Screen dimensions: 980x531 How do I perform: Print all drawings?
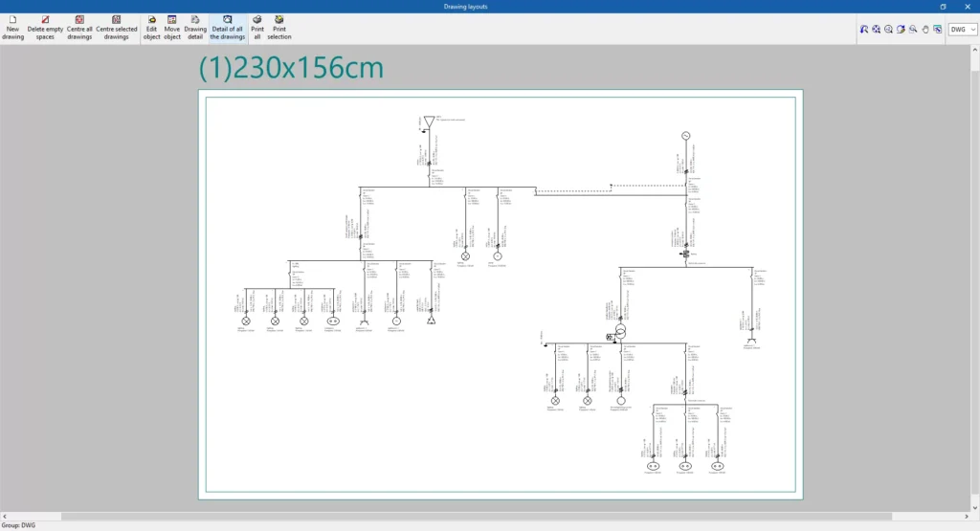256,28
